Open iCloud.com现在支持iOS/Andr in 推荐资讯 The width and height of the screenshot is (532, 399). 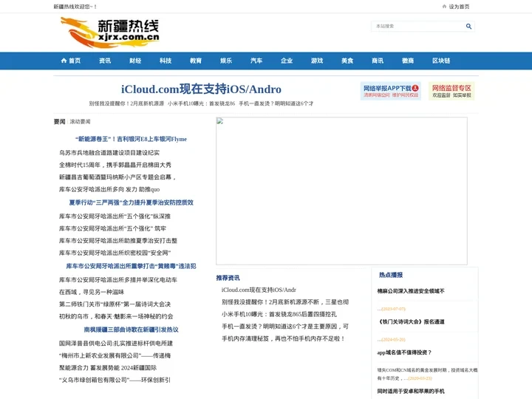point(259,290)
